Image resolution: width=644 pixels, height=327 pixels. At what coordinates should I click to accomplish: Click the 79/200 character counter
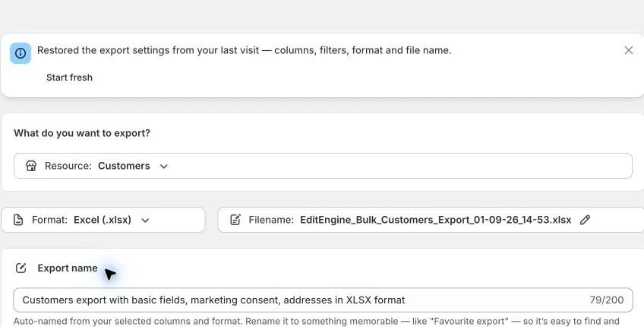(607, 300)
